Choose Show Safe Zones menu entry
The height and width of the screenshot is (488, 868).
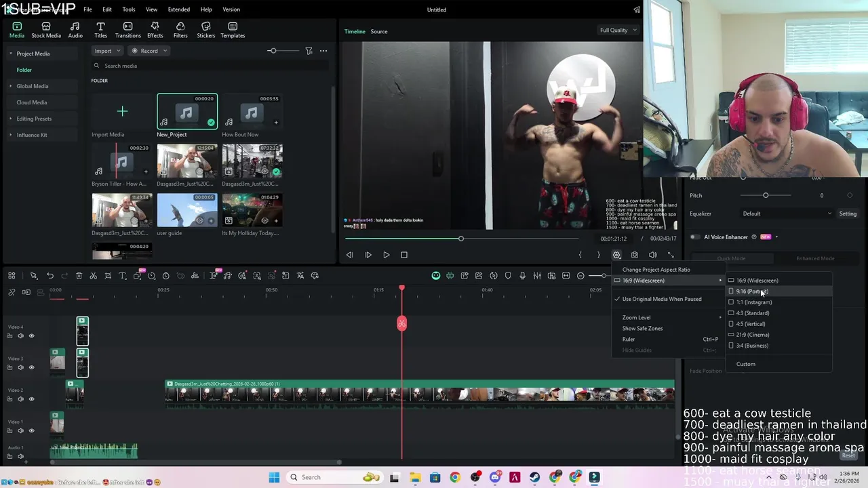click(668, 328)
